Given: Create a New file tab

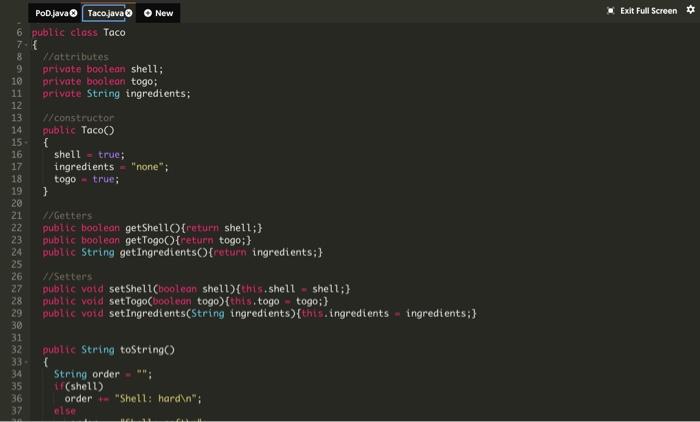Looking at the screenshot, I should (158, 13).
